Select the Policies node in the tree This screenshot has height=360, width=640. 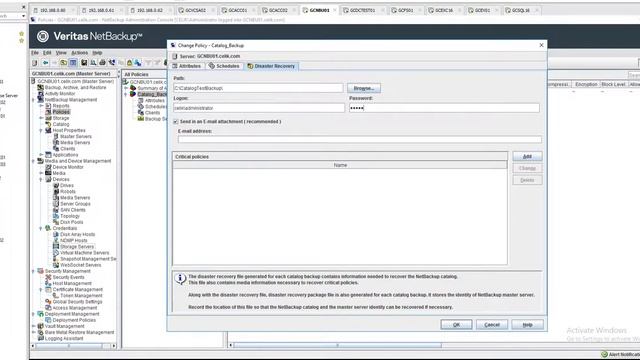61,112
